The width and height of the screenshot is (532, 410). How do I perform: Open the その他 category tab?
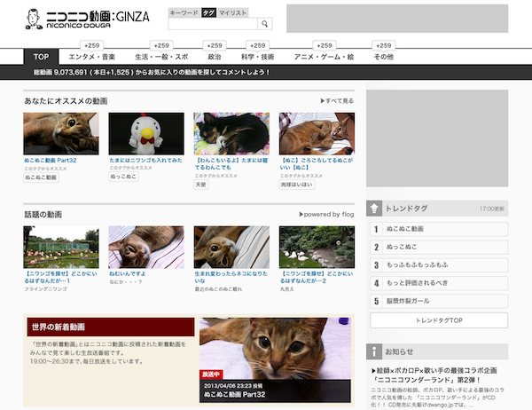[x=384, y=57]
